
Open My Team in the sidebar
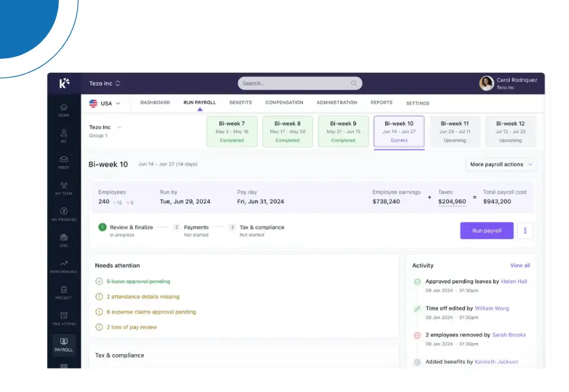click(x=64, y=188)
